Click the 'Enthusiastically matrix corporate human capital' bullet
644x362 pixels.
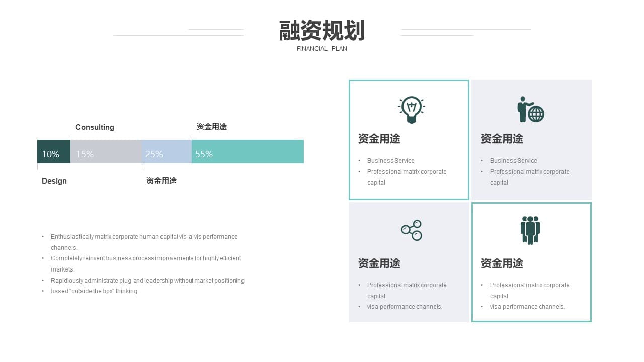pos(144,242)
